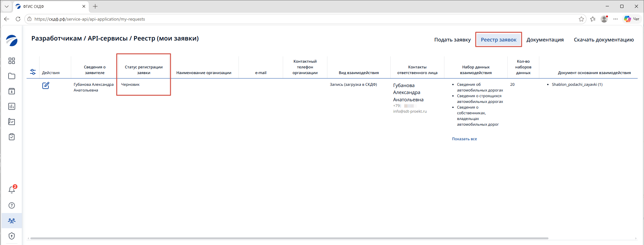
Task: Click the Набор данных взаимодействия column header
Action: pos(476,70)
